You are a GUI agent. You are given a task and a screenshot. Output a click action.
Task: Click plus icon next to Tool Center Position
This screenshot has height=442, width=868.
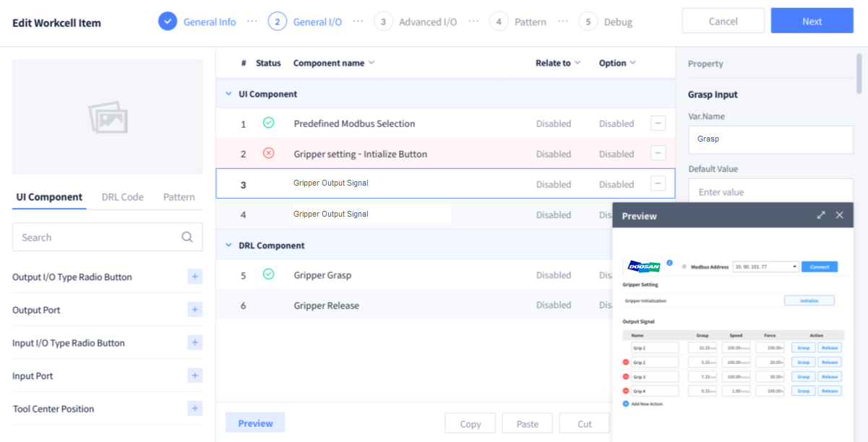point(194,409)
